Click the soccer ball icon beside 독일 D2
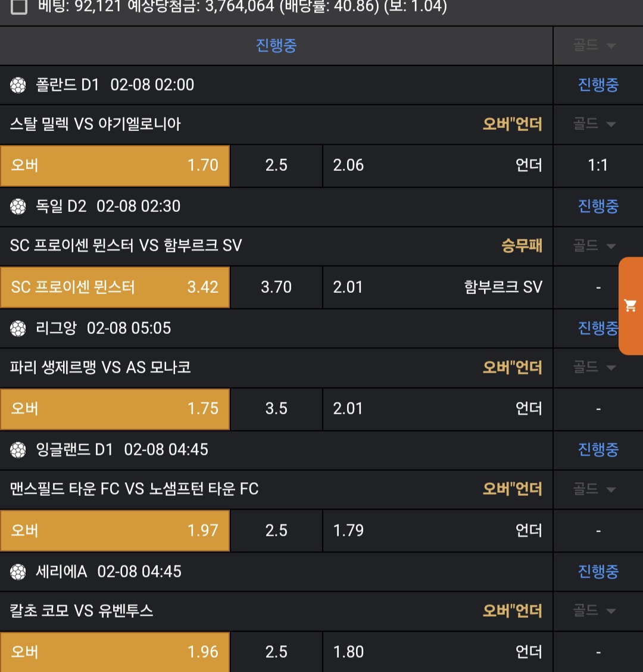 18,207
